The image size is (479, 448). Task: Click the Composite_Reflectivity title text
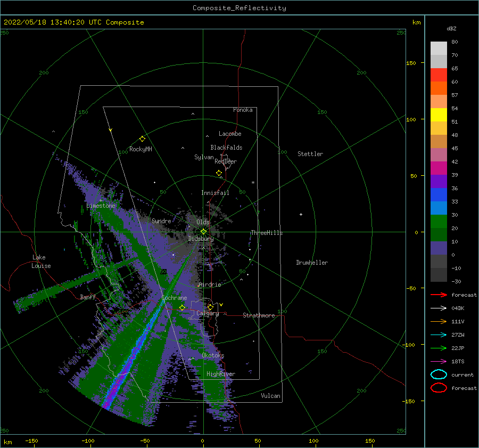click(240, 8)
